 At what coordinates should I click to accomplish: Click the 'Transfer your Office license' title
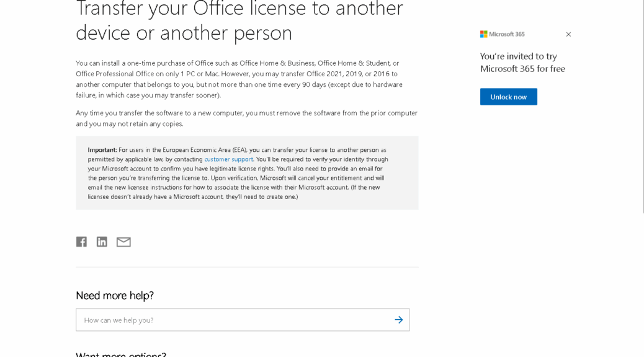(239, 20)
